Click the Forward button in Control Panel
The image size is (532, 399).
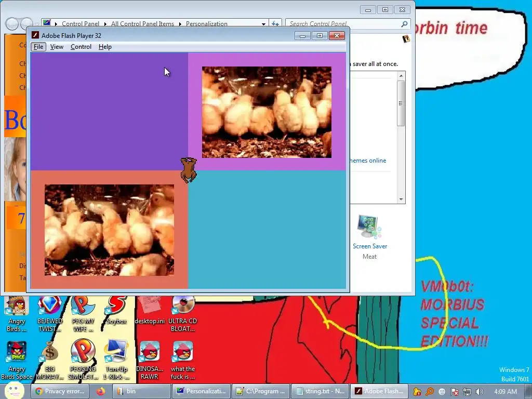point(26,24)
